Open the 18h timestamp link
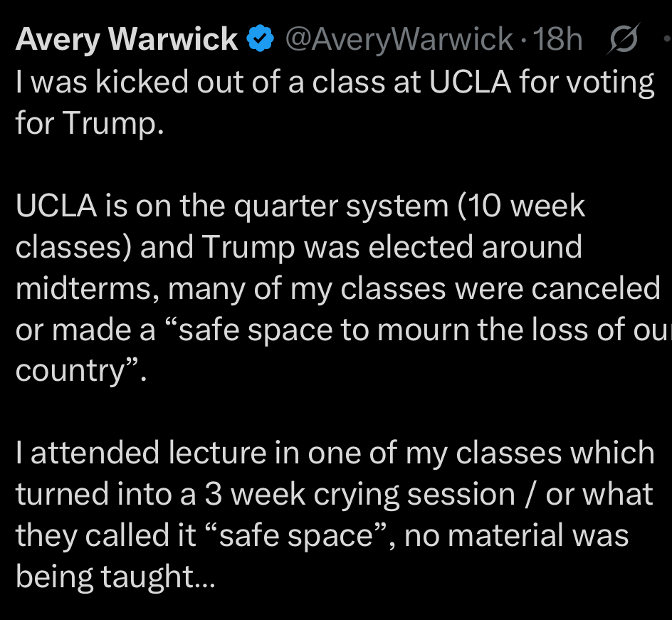This screenshot has width=672, height=620. coord(558,41)
